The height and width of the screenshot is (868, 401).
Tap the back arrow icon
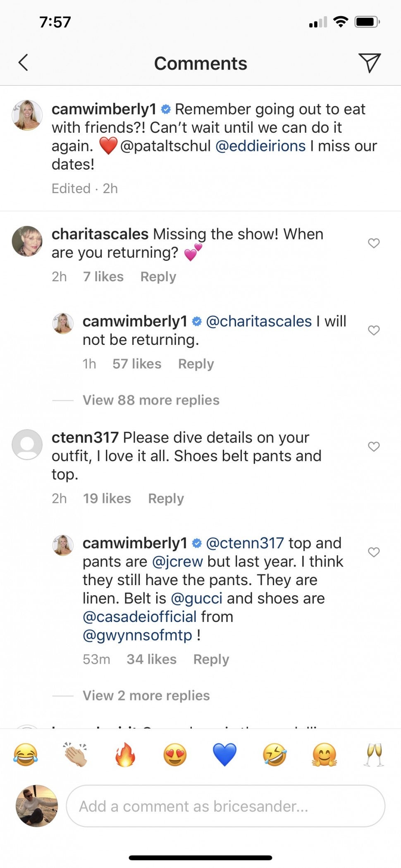tap(24, 63)
